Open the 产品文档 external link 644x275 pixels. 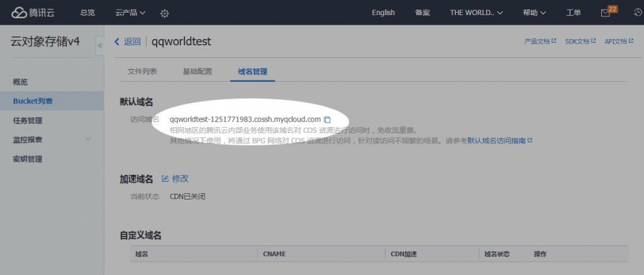(x=540, y=42)
